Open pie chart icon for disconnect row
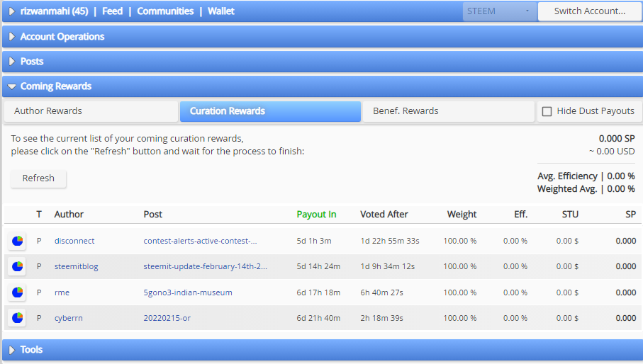The image size is (643, 364). pos(17,241)
